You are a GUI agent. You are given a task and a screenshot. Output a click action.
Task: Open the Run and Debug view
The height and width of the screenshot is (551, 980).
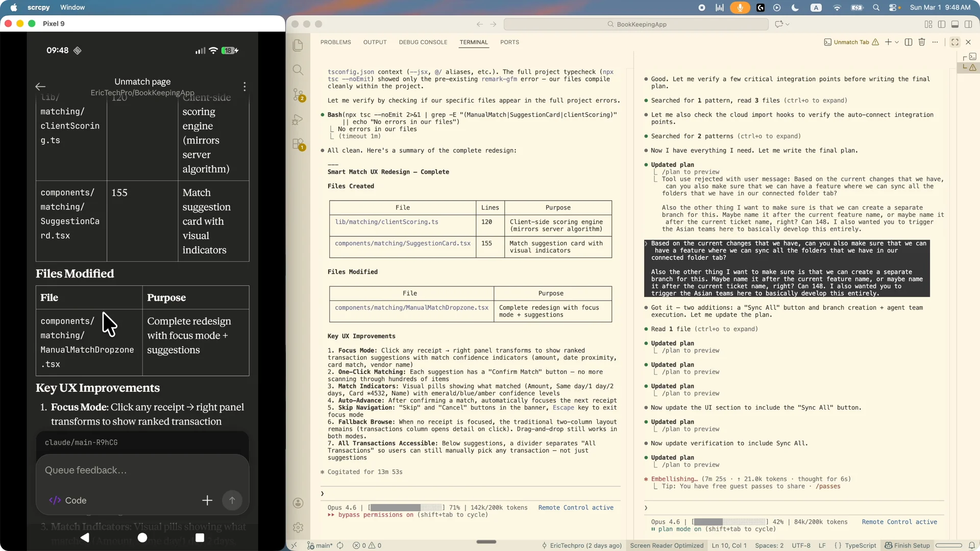tap(298, 119)
